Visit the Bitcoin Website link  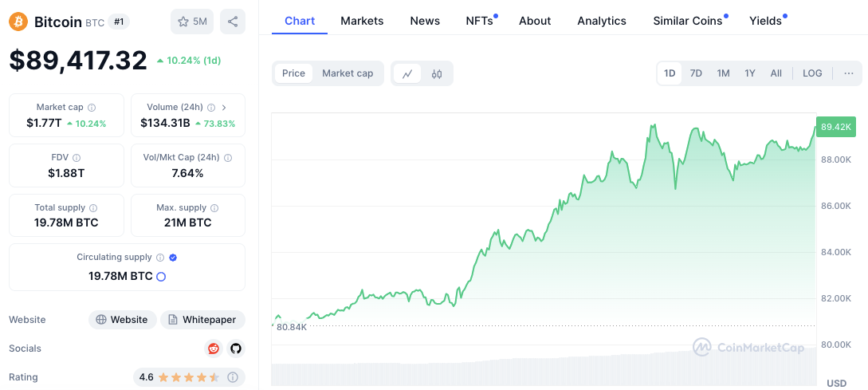coord(121,320)
